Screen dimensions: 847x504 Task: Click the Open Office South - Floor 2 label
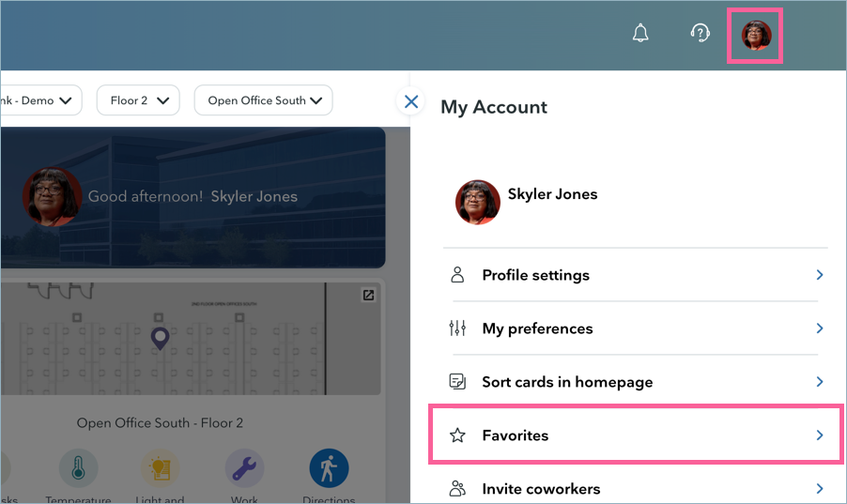click(x=160, y=423)
